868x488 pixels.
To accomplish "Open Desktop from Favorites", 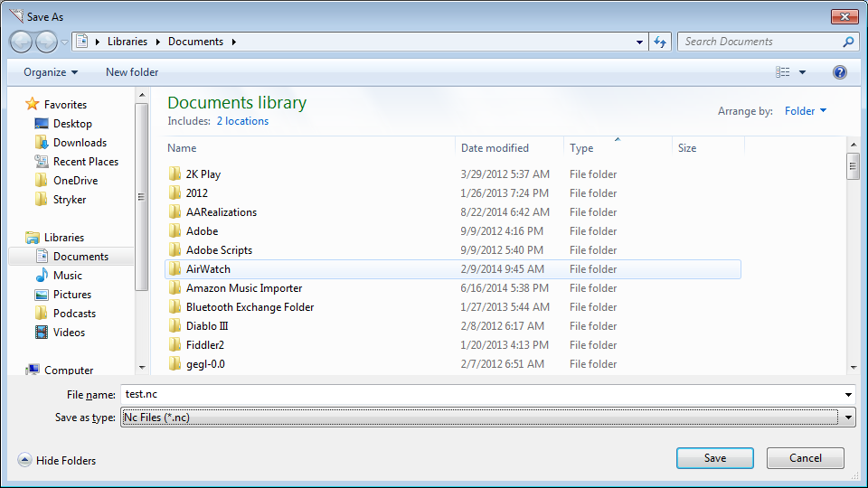I will pos(72,124).
